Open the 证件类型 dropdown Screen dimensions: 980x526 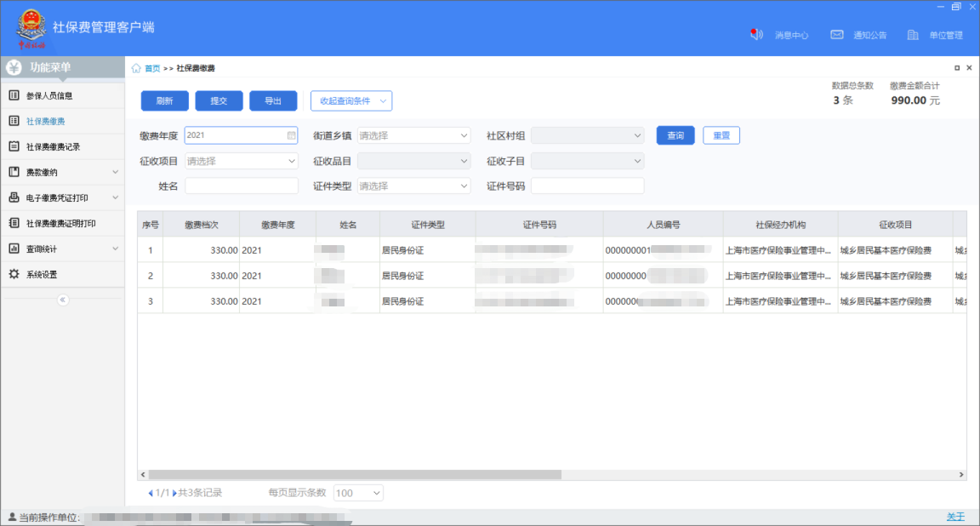pos(413,186)
